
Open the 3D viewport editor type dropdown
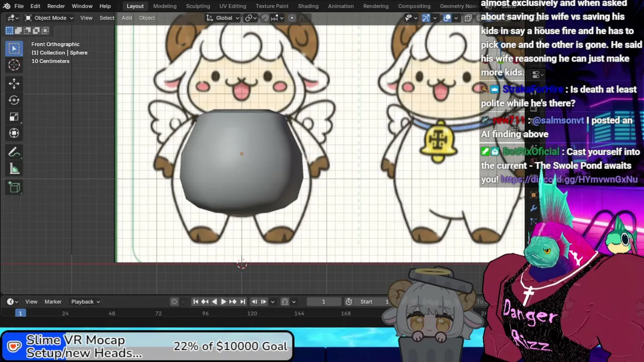click(12, 18)
